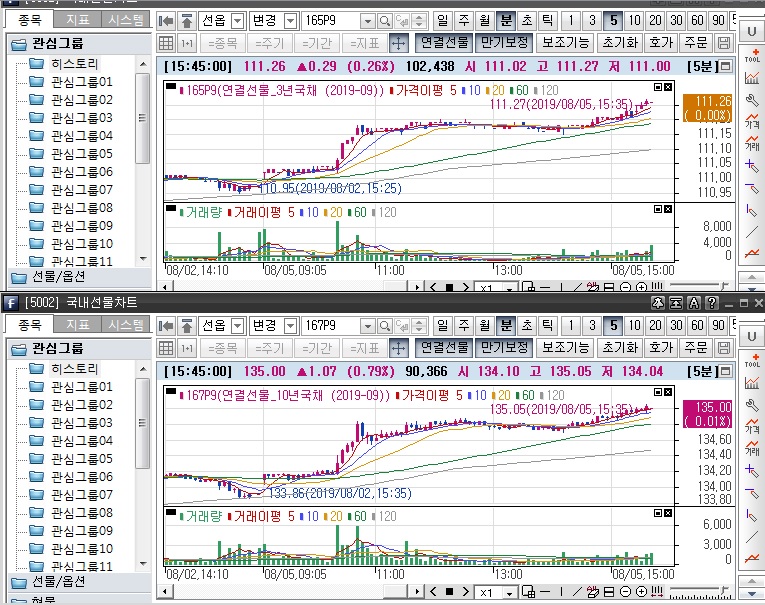Open 변경 dropdown in 167P9 window

click(x=290, y=326)
